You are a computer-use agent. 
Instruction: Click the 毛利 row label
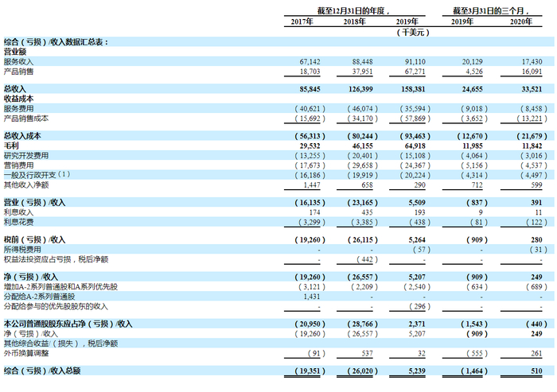(x=11, y=146)
